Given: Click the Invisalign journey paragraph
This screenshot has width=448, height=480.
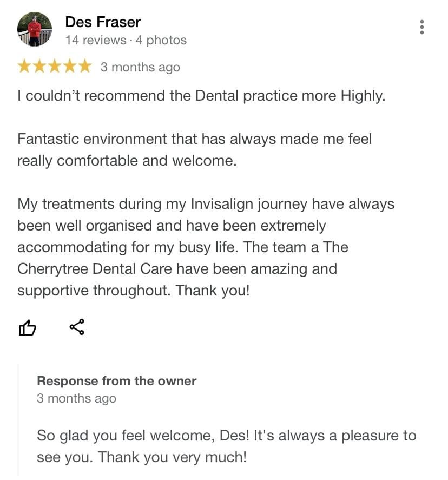Looking at the screenshot, I should (206, 226).
